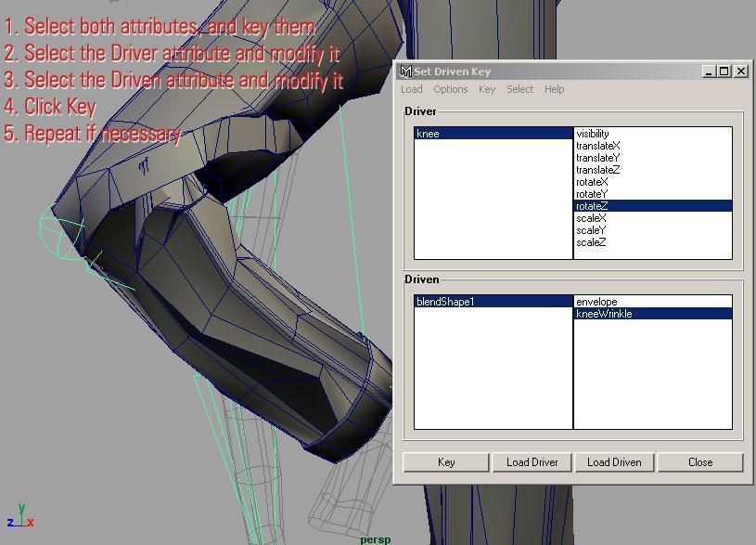Screen dimensions: 756x545
Task: Select the rotateX attribute
Action: coord(653,181)
